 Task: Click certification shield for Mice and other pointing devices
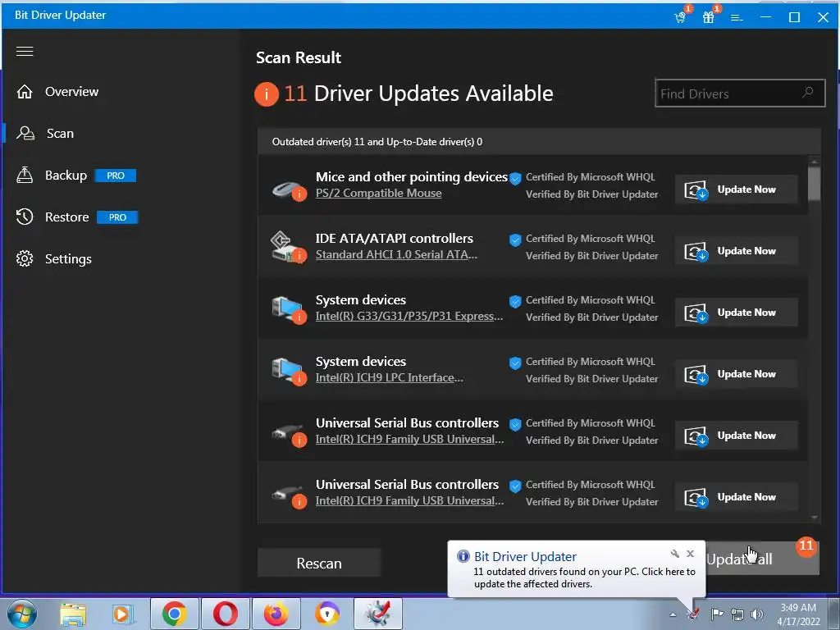pyautogui.click(x=515, y=178)
